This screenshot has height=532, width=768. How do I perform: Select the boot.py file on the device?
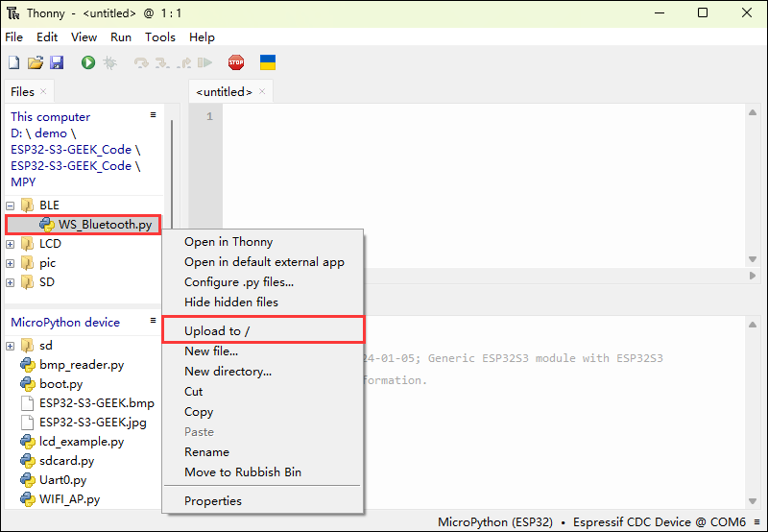click(60, 384)
